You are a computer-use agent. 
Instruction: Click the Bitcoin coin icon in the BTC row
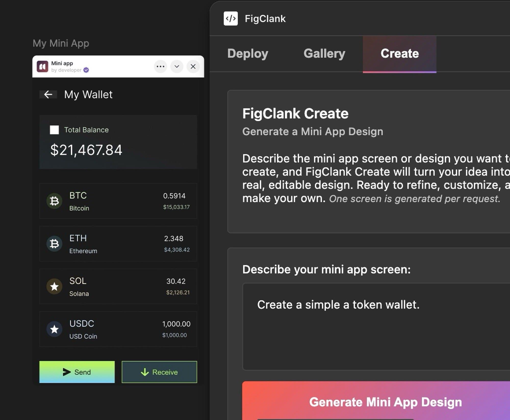pyautogui.click(x=54, y=201)
